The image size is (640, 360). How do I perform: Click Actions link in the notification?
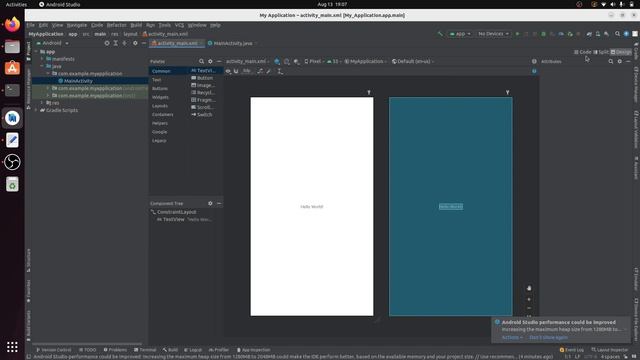[x=512, y=338]
